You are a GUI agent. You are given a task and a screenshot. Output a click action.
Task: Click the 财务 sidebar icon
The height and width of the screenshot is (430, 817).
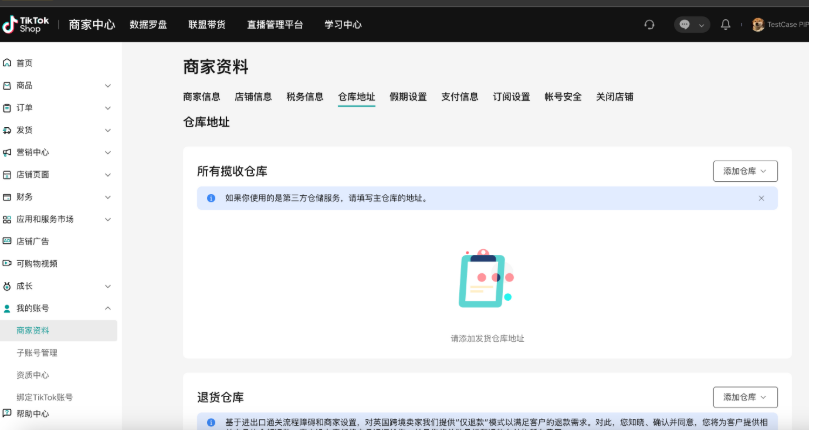tap(7, 197)
